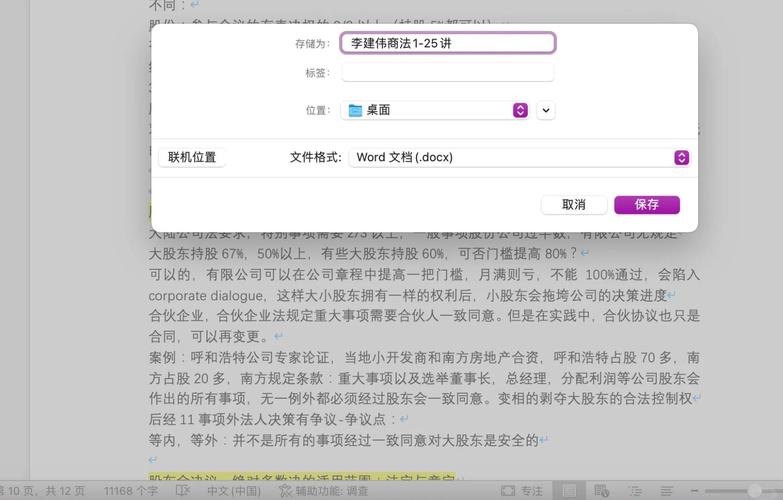Click the 标签 tags input field
The width and height of the screenshot is (783, 500).
click(x=447, y=72)
